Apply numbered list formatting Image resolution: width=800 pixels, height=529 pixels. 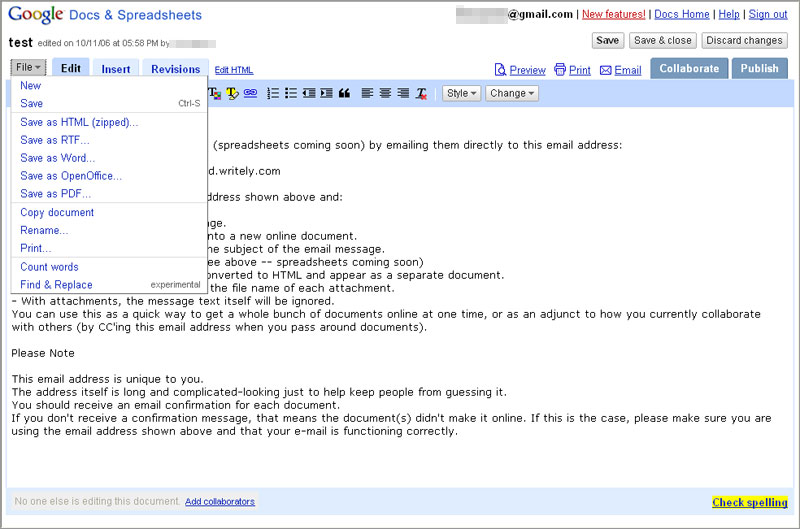pyautogui.click(x=273, y=93)
